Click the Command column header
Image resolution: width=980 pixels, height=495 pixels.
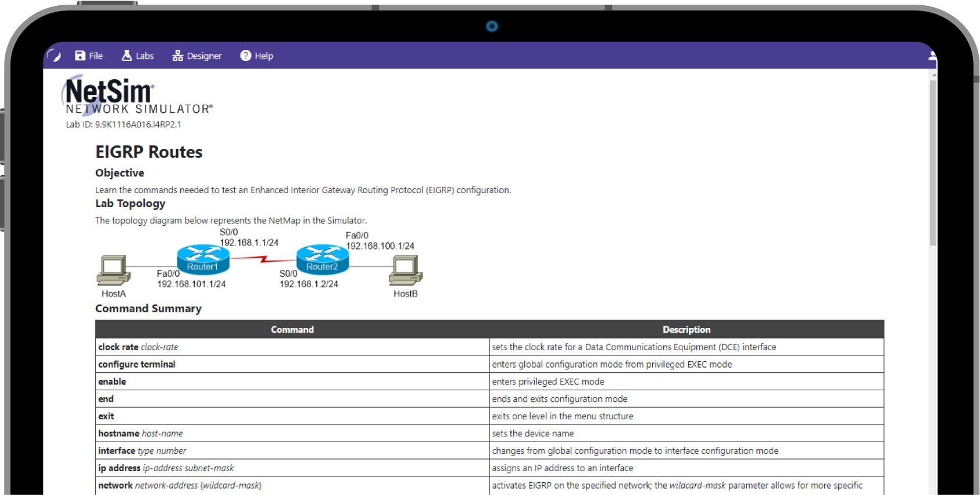pos(292,329)
